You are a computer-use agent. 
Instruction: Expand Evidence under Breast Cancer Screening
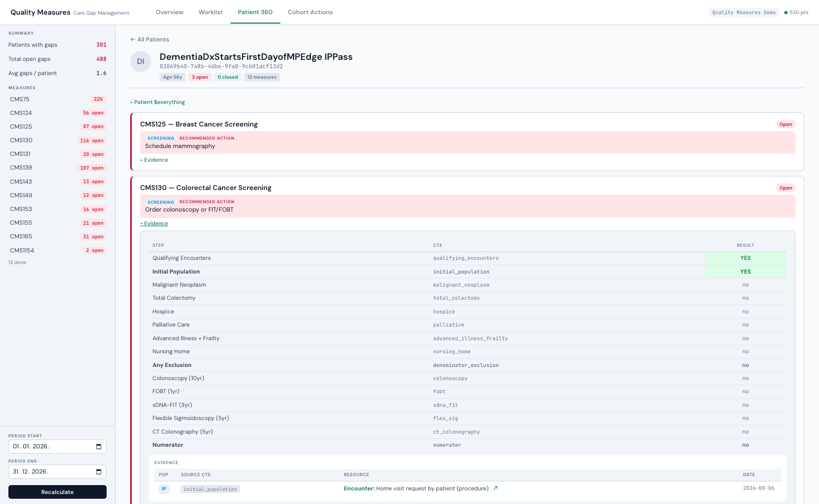[154, 160]
